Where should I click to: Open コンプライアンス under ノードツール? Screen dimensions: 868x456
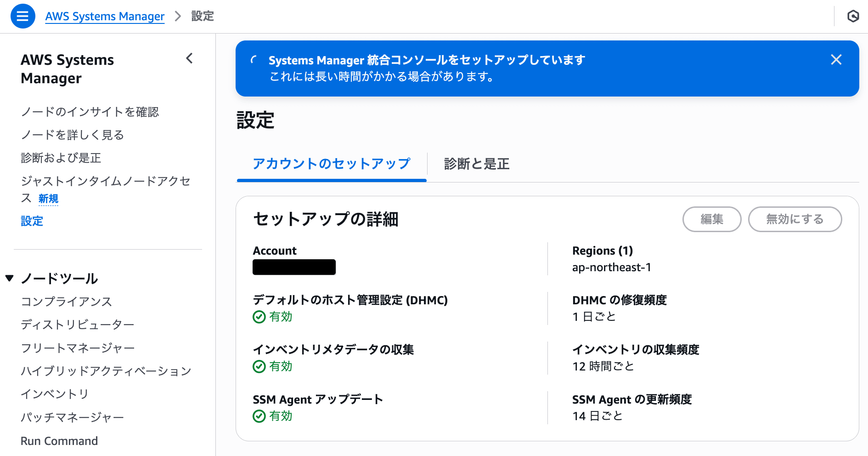coord(67,302)
